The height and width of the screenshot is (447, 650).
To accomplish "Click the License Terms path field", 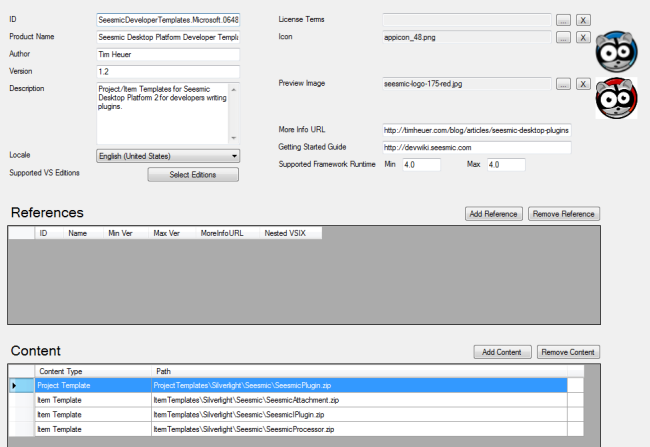I will point(467,20).
